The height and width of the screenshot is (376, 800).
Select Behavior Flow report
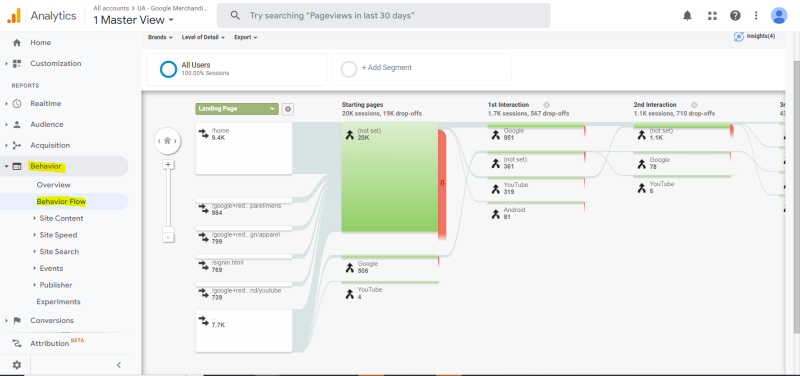pos(61,202)
